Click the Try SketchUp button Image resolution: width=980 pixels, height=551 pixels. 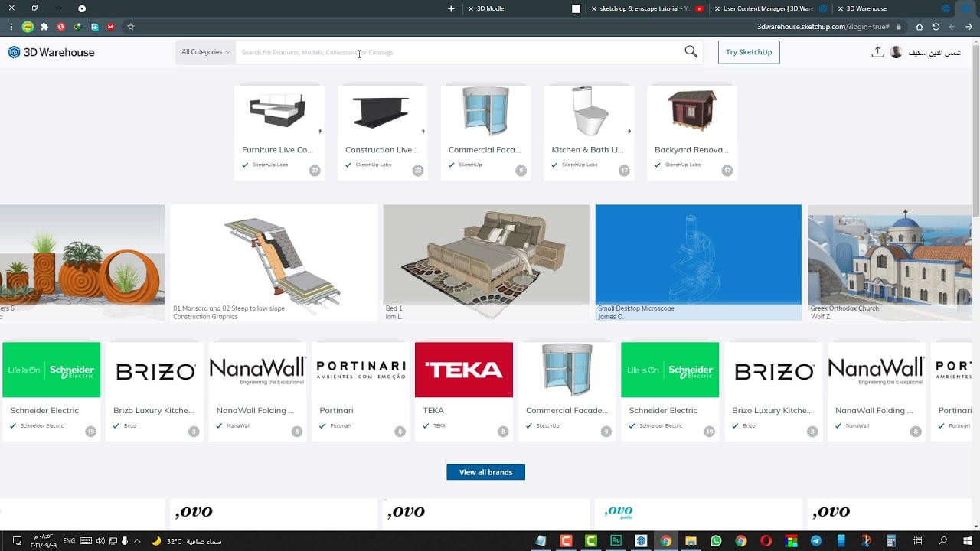(749, 52)
